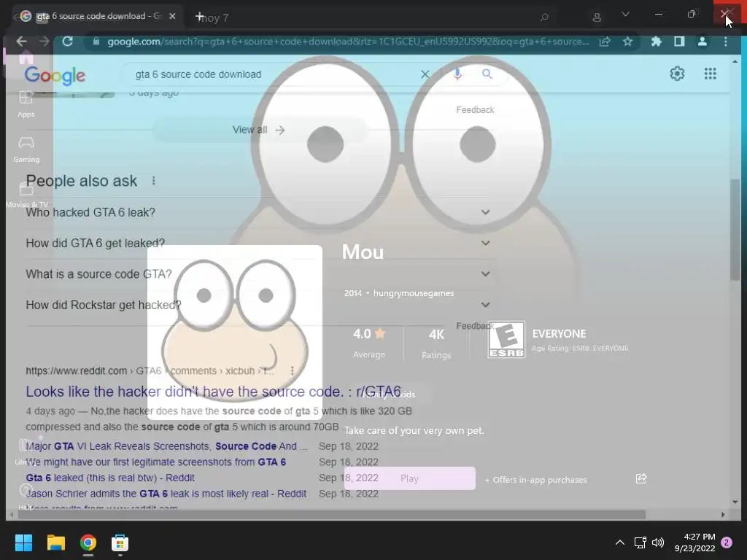
Task: Open the clock showing 4:27 PM
Action: click(695, 542)
